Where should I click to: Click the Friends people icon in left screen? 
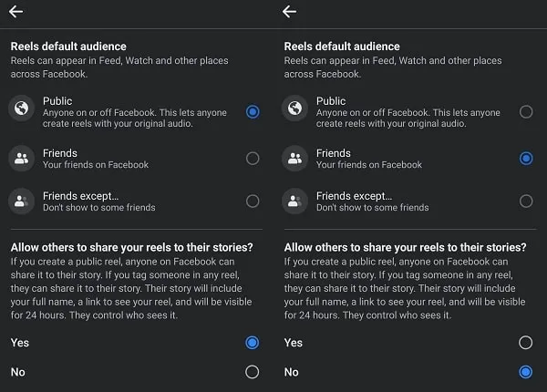tap(21, 159)
